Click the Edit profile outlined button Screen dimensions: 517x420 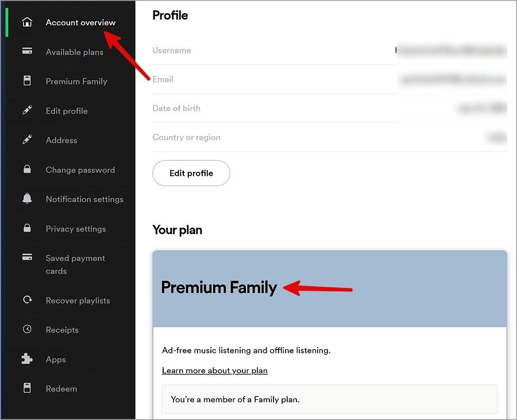pyautogui.click(x=191, y=173)
